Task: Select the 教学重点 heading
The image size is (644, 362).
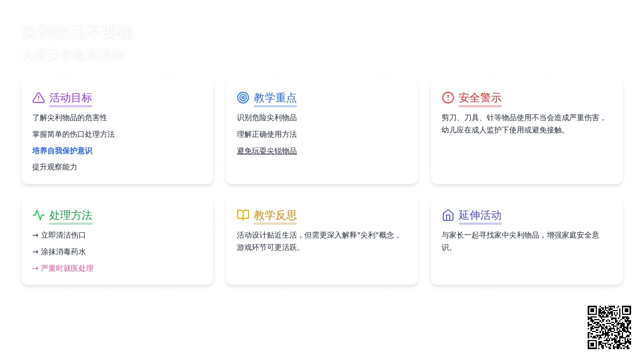Action: (x=275, y=98)
